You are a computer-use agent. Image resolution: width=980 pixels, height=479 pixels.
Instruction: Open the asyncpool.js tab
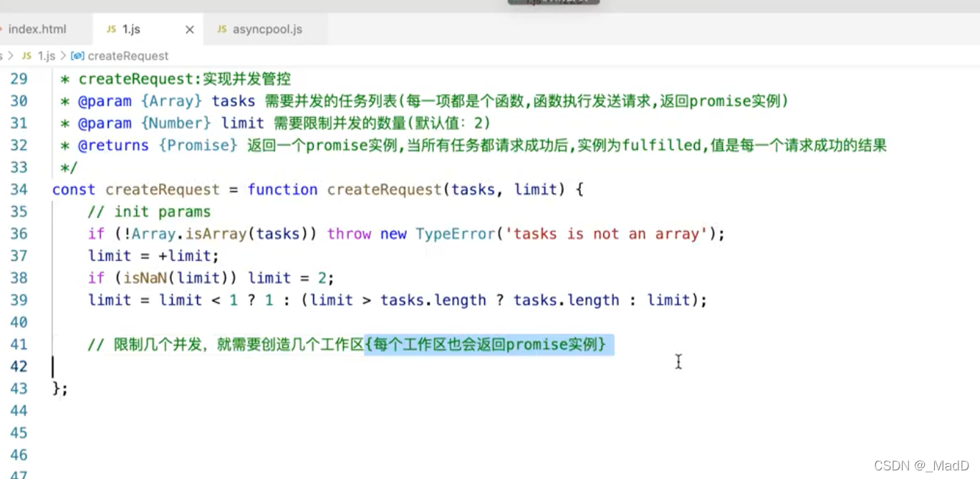click(x=266, y=29)
